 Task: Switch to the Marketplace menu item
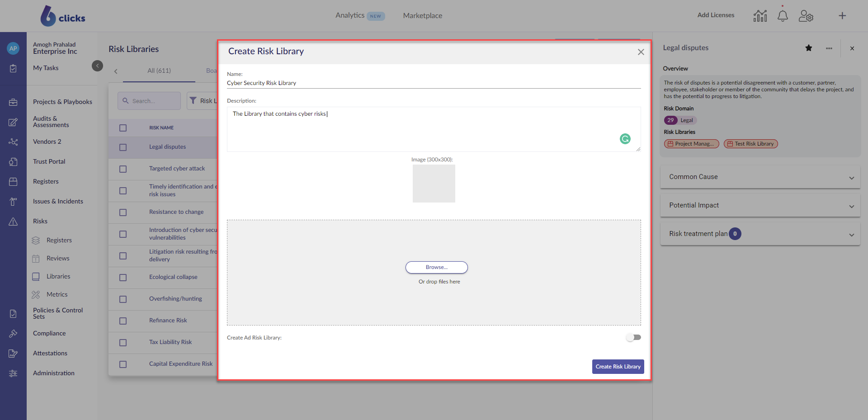click(x=422, y=15)
